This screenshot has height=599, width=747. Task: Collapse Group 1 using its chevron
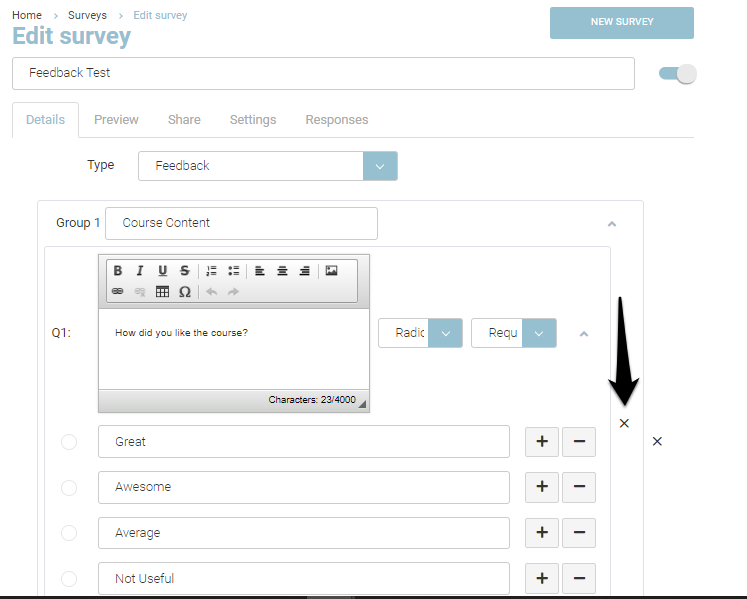click(x=612, y=224)
